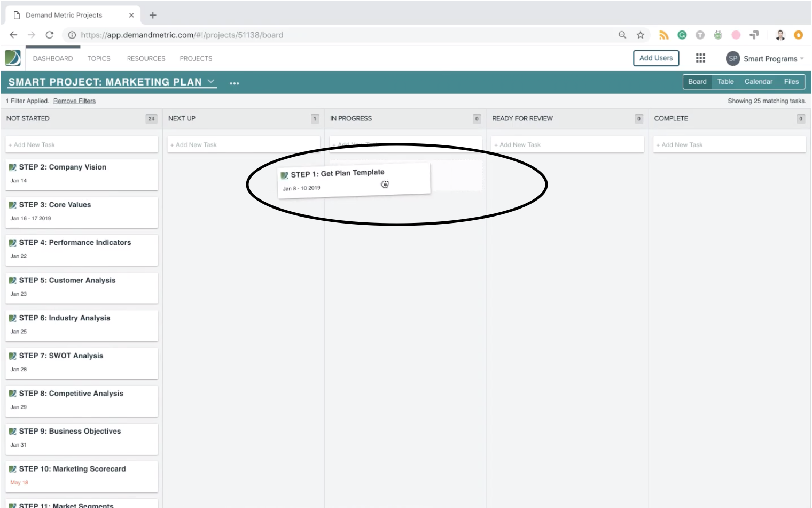
Task: Switch to the Files view
Action: [791, 82]
